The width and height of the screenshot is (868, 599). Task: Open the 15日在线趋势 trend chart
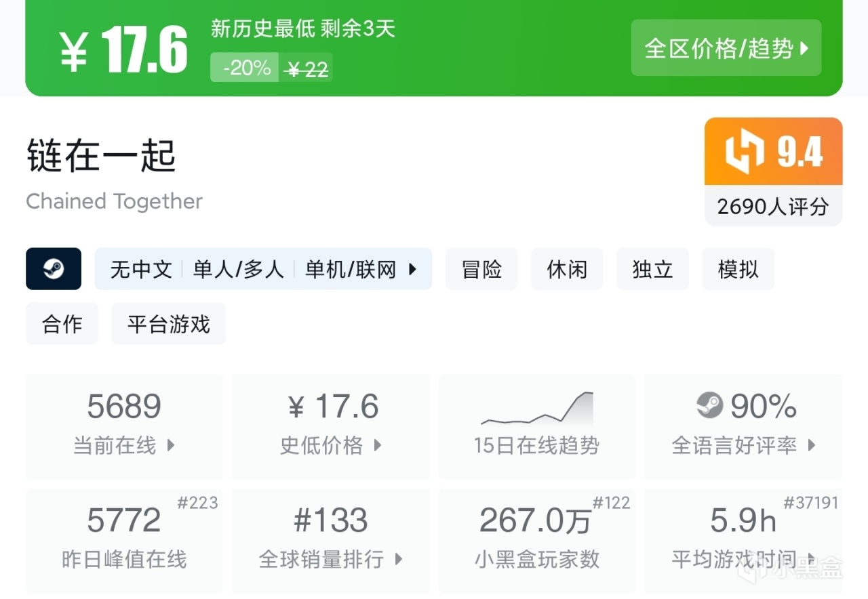536,426
